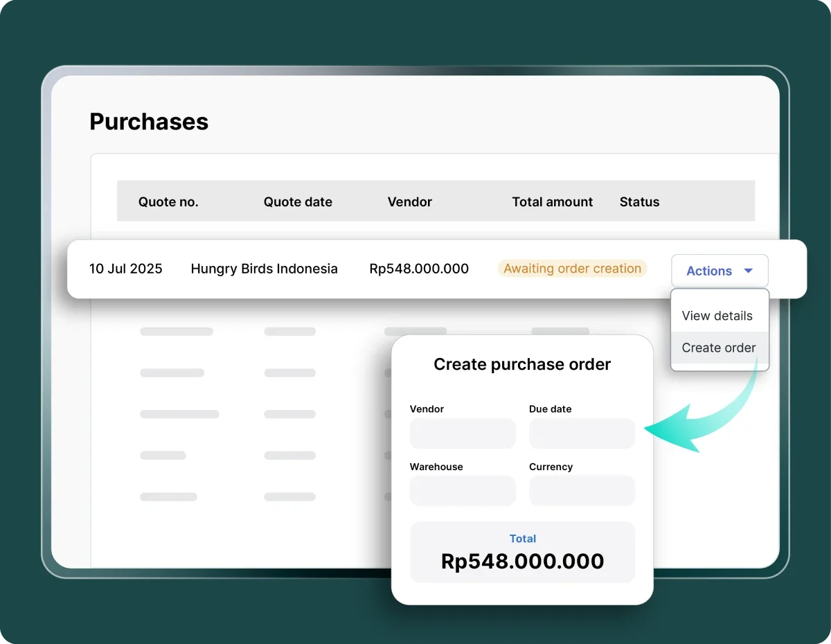This screenshot has height=644, width=831.
Task: Click the Actions button chevron arrow
Action: pos(749,271)
